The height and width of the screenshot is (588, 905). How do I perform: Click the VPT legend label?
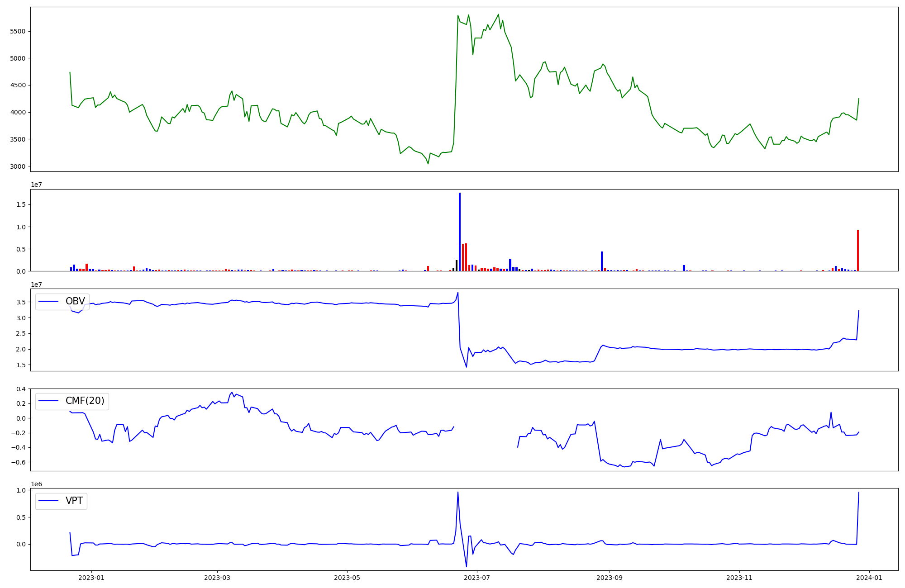[x=74, y=501]
